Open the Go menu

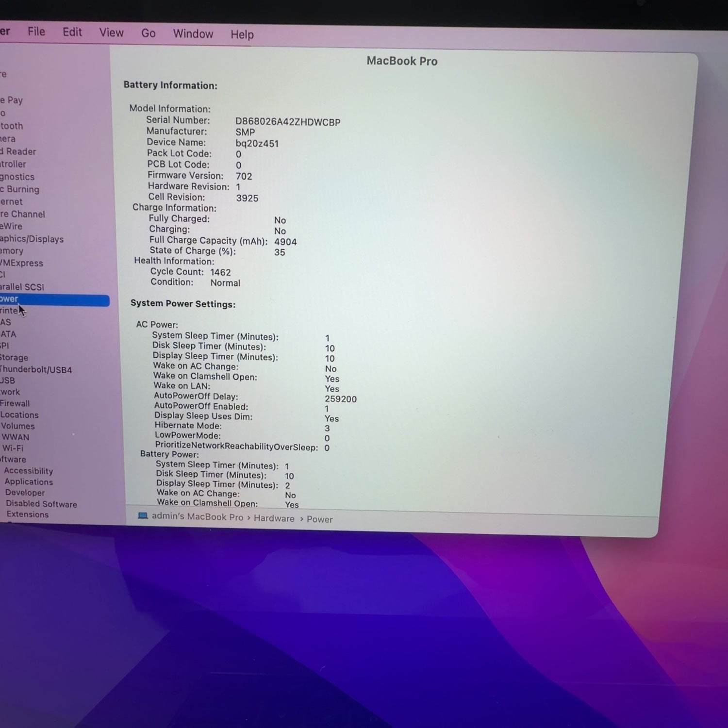pos(148,33)
